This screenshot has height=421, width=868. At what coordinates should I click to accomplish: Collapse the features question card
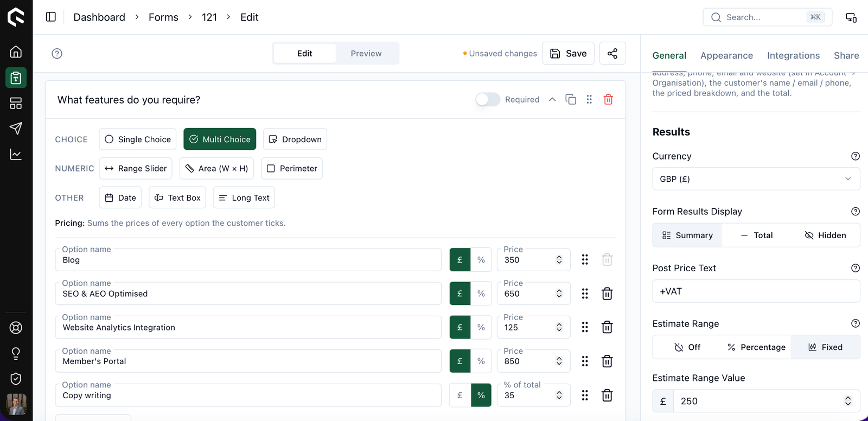[x=552, y=99]
